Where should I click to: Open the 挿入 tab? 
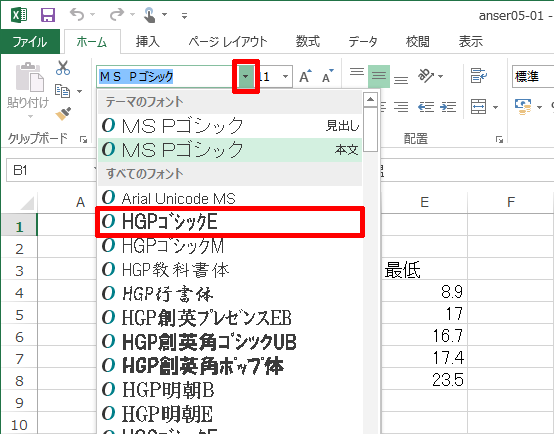[x=148, y=42]
